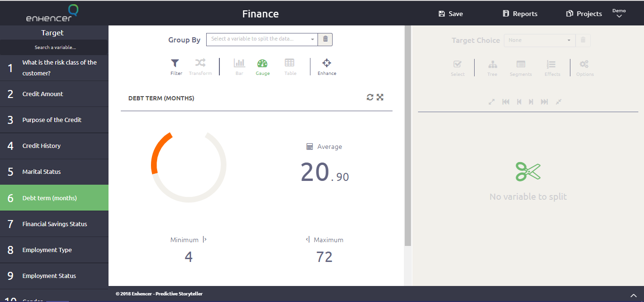Image resolution: width=644 pixels, height=302 pixels.
Task: Click the minimum value 4
Action: tap(189, 257)
